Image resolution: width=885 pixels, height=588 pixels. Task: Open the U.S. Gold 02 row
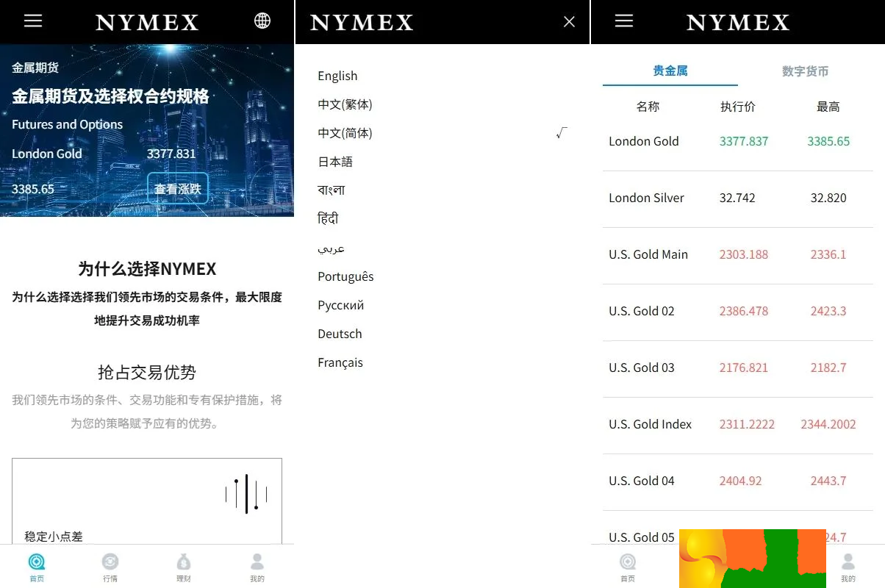[738, 312]
